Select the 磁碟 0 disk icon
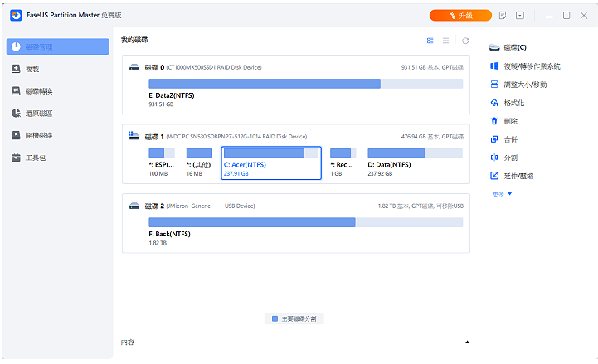 click(x=134, y=67)
